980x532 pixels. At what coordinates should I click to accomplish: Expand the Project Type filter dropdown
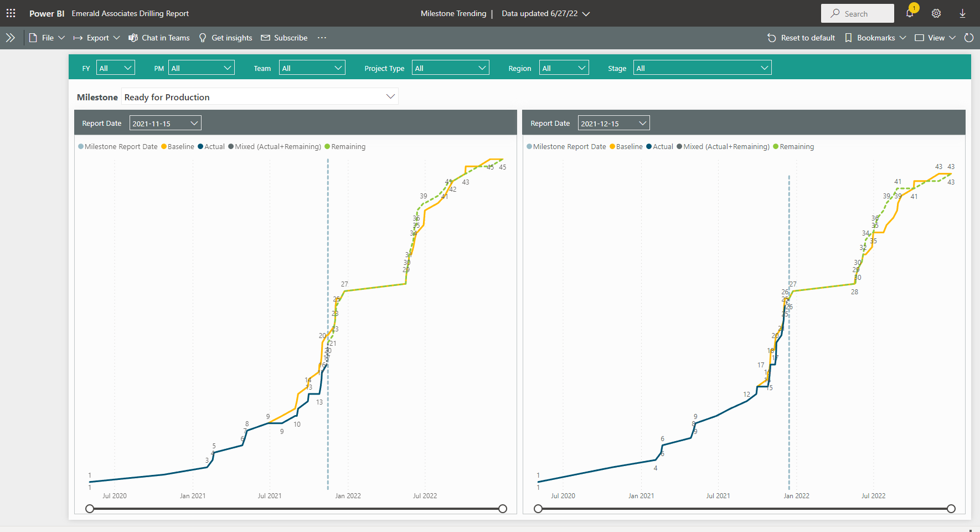pos(450,68)
